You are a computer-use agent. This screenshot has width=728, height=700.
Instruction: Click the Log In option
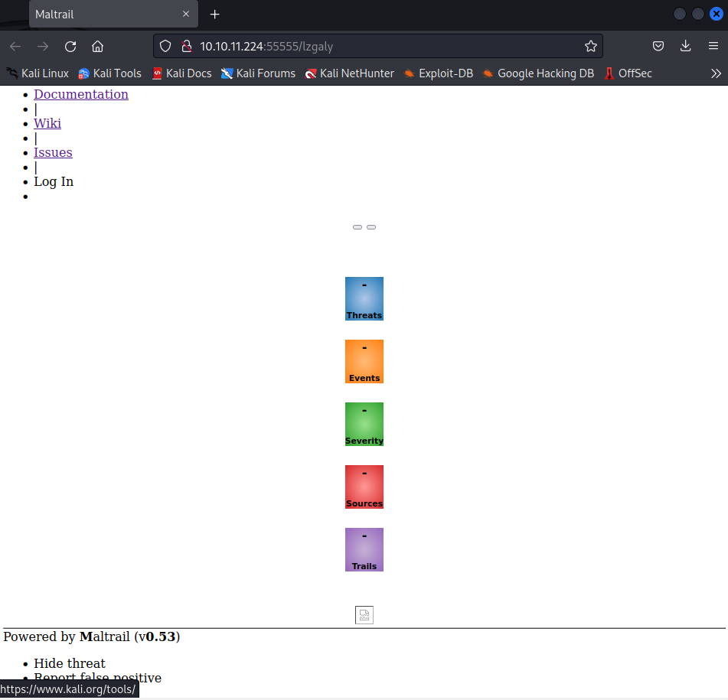pyautogui.click(x=53, y=181)
